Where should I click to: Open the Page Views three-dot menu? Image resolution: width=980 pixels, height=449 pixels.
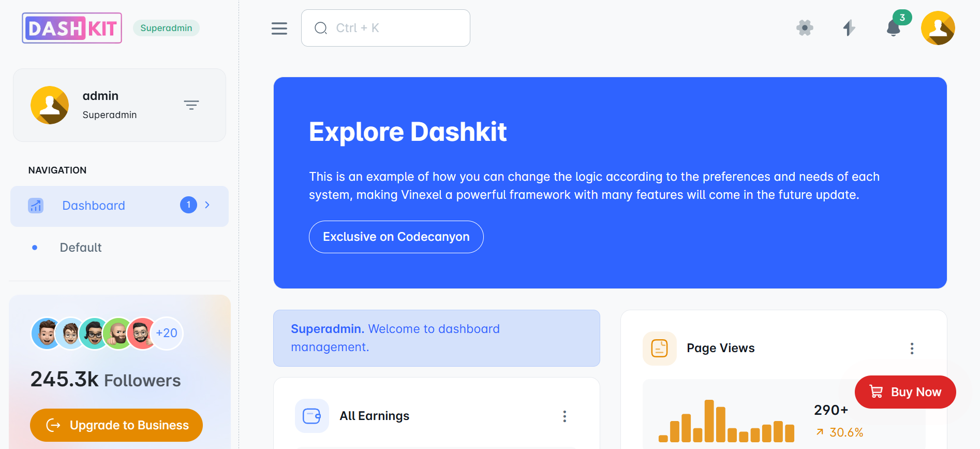tap(912, 349)
